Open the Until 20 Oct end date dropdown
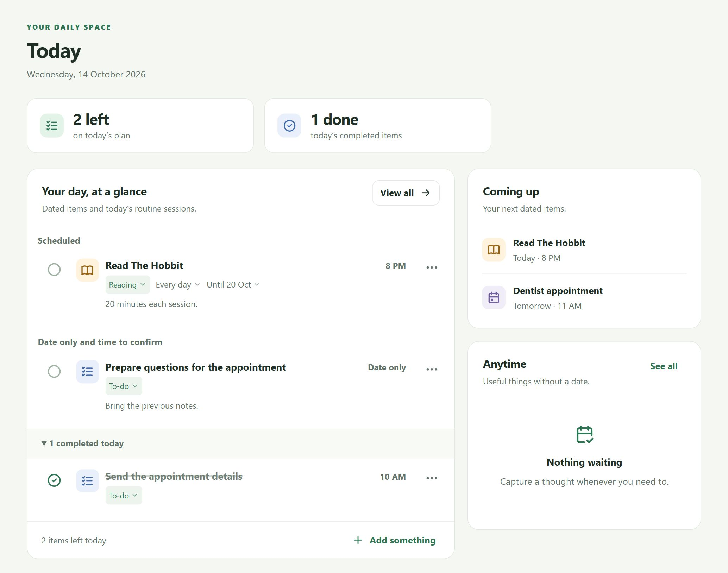 (233, 285)
